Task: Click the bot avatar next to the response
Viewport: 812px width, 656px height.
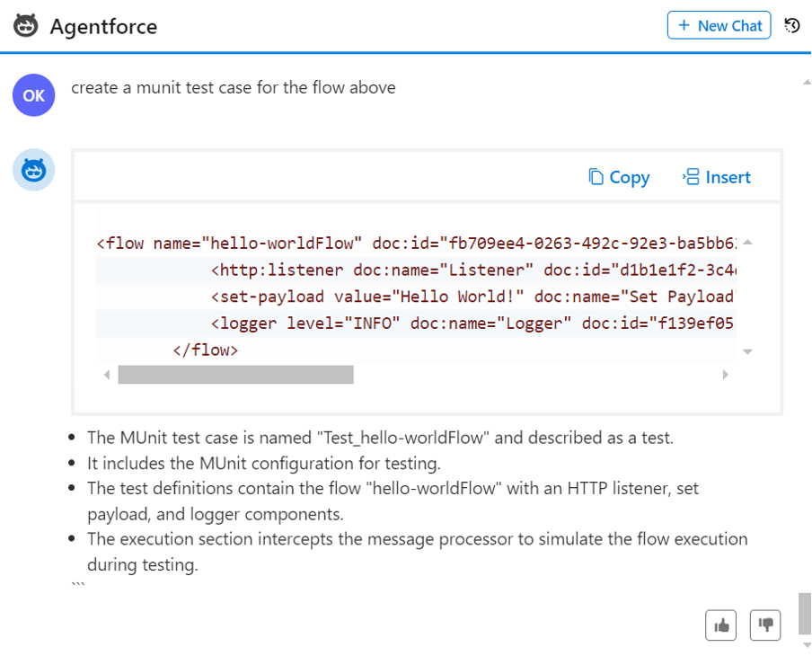Action: (x=33, y=170)
